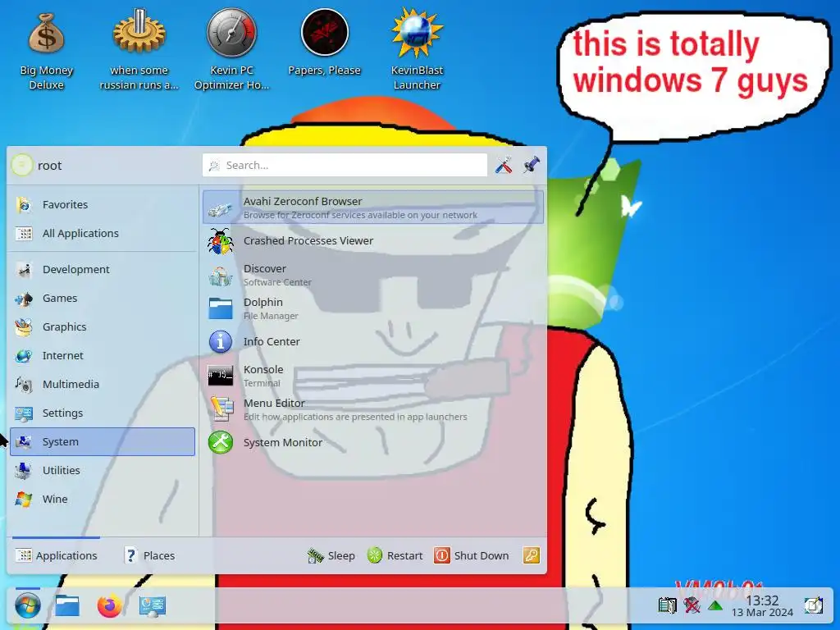Open system settings taskbar icon
The height and width of the screenshot is (630, 840).
[152, 606]
